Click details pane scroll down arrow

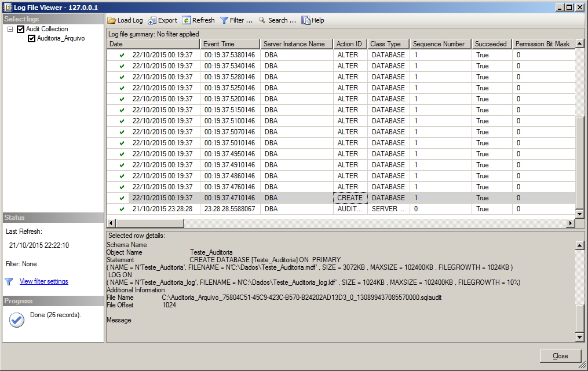tap(580, 337)
